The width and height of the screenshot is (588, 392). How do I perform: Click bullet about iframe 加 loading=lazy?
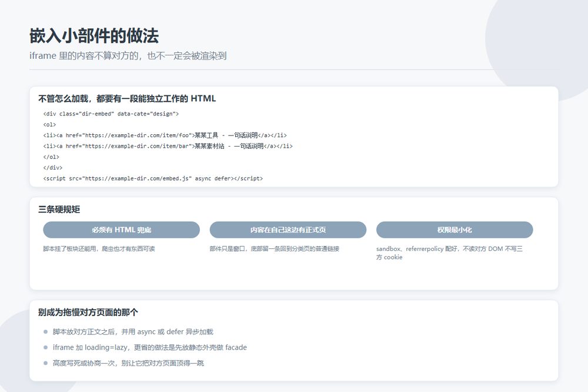tap(150, 348)
